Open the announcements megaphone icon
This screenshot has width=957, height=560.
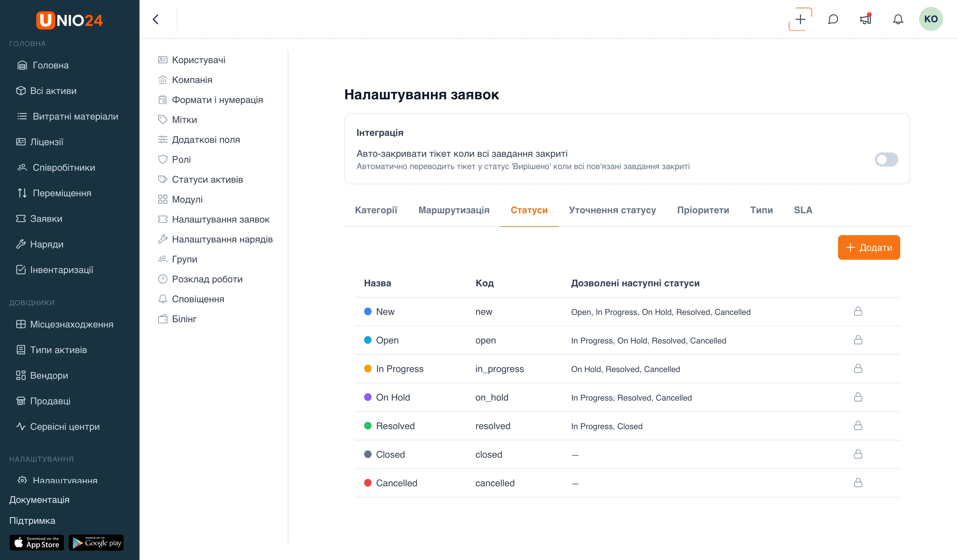pyautogui.click(x=866, y=19)
